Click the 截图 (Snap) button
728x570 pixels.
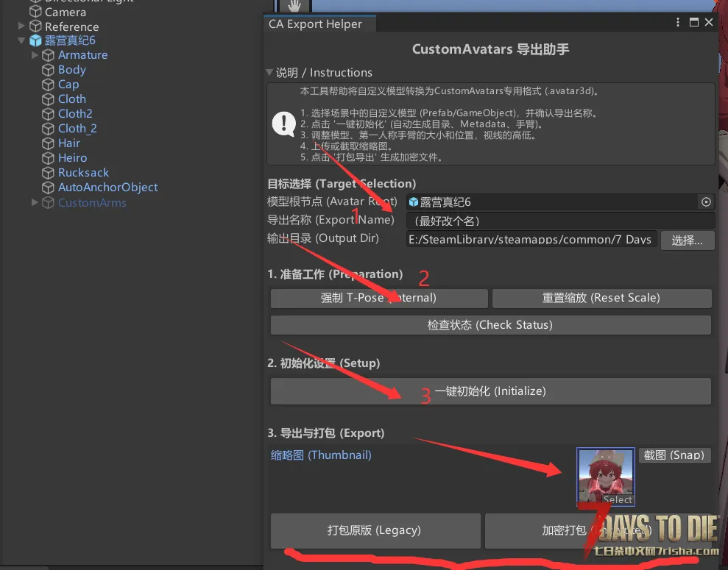point(674,455)
